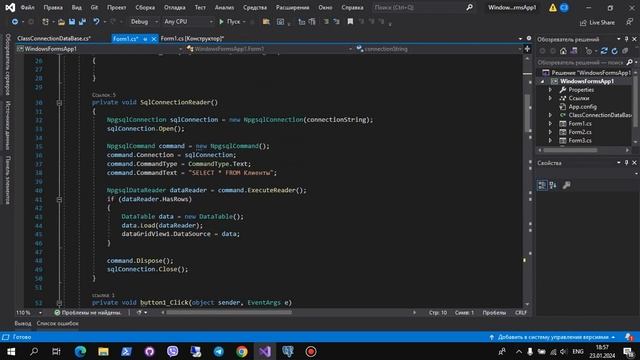Click the Property Pages wrench icon
This screenshot has height=360, width=640.
tap(567, 185)
